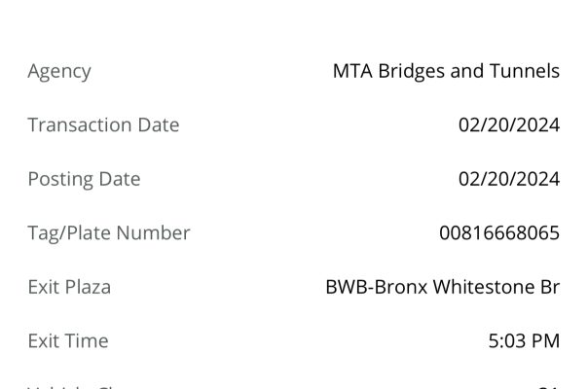Select the MTA Bridges and Tunnels value
The width and height of the screenshot is (588, 389).
(446, 71)
